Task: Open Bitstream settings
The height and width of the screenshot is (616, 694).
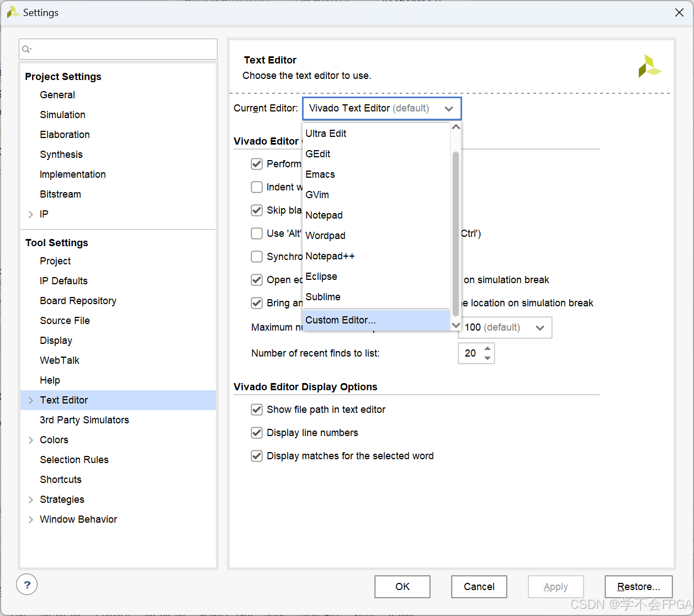Action: point(60,194)
